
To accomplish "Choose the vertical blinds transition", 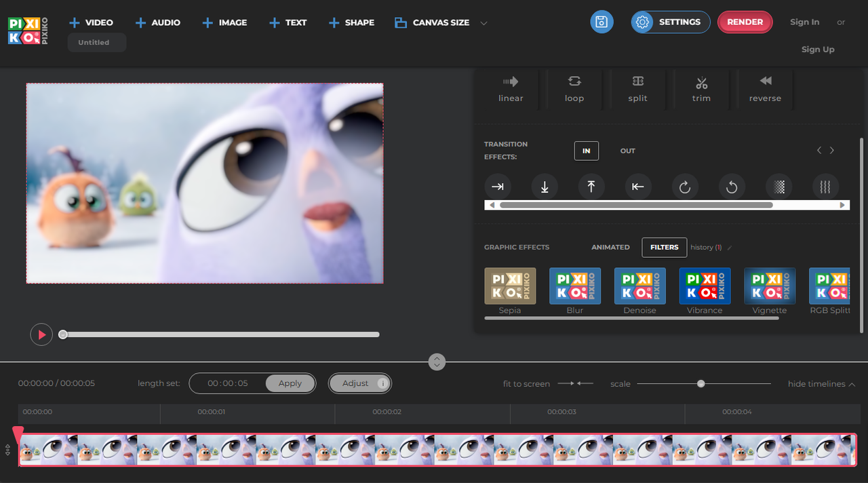I will click(x=825, y=187).
